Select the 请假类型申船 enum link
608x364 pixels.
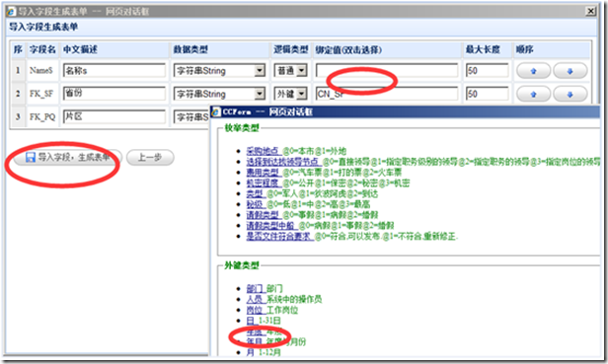(x=270, y=225)
